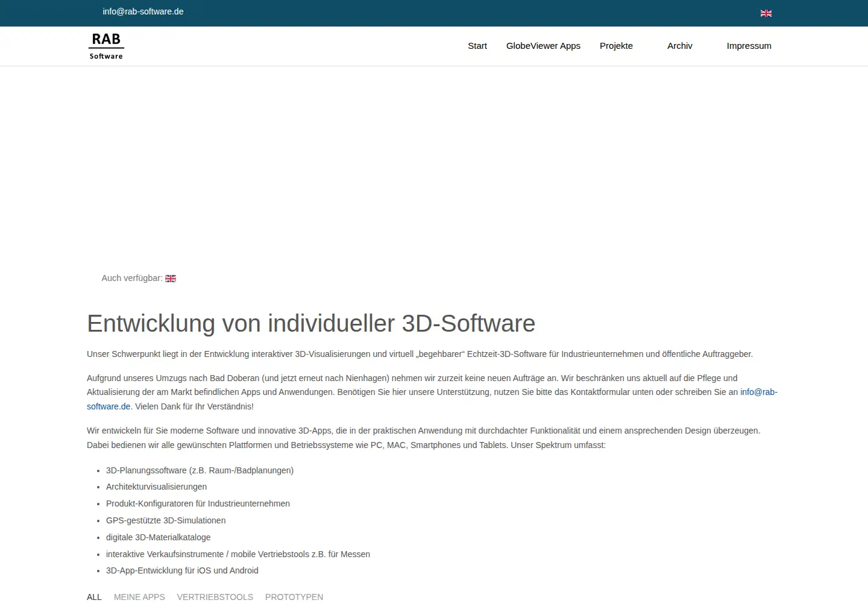The height and width of the screenshot is (603, 868).
Task: Click the header email info@rab-software.de
Action: click(x=143, y=11)
